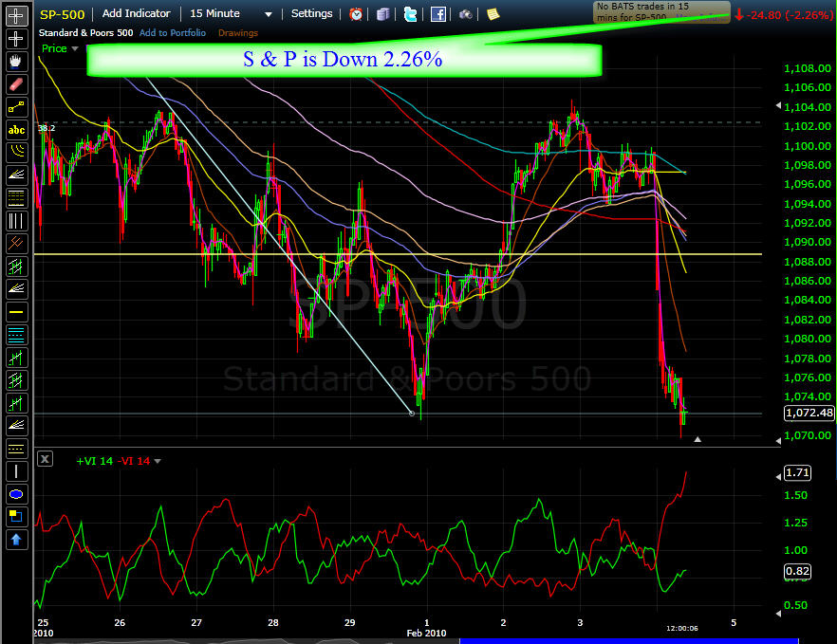Click the 1.71 indicator value label

click(x=797, y=472)
